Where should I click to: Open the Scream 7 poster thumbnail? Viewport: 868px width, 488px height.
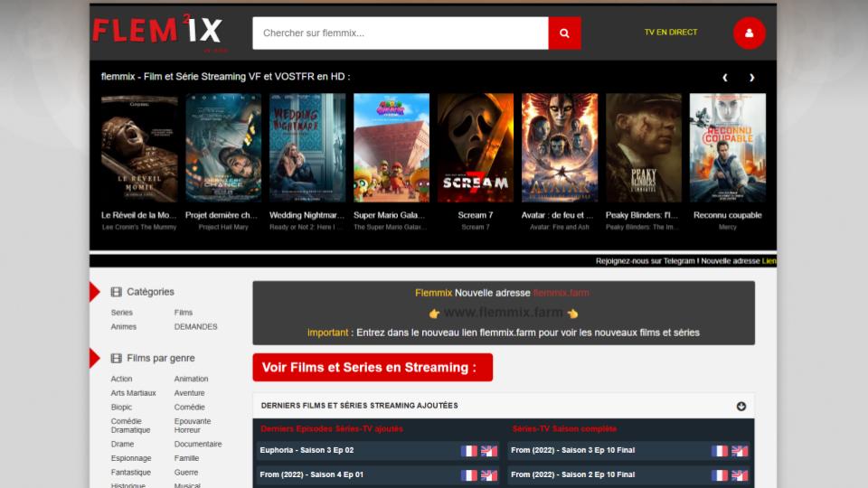point(476,147)
